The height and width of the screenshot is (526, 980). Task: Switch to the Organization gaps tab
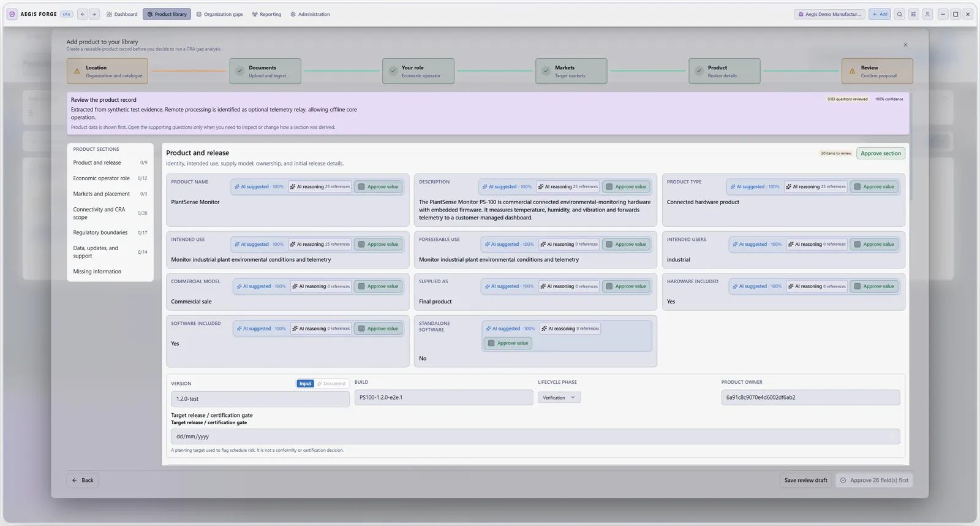[x=219, y=14]
